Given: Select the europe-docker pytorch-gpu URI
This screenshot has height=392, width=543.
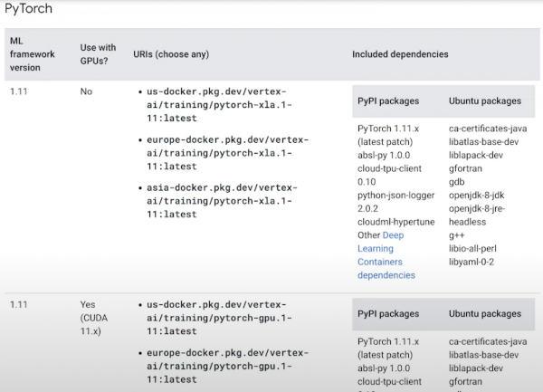Looking at the screenshot, I should point(227,366).
